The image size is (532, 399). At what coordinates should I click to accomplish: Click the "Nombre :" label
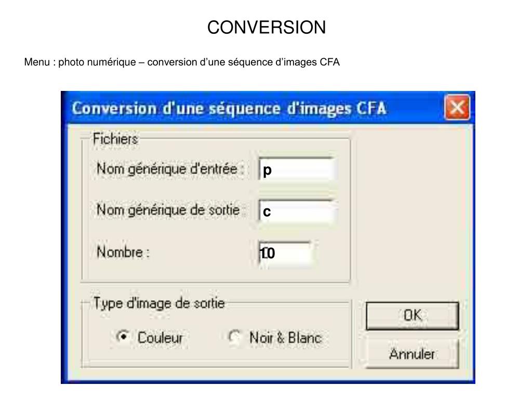[123, 252]
